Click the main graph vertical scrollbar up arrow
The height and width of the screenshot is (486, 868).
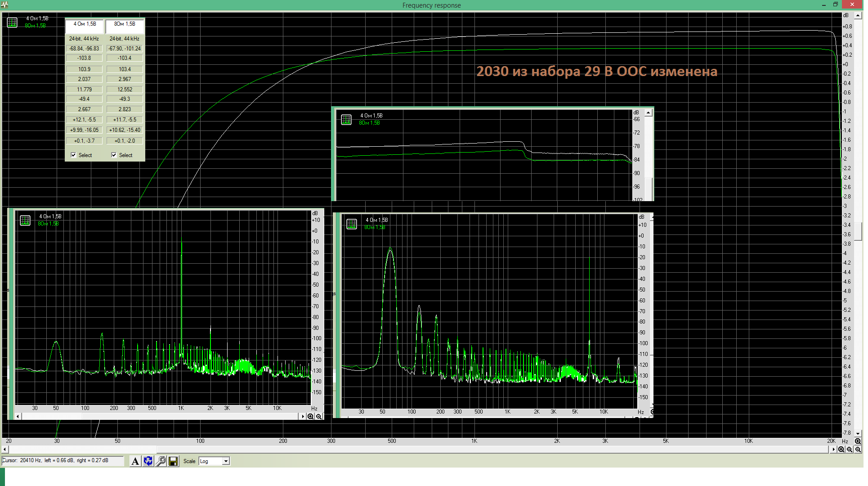pos(859,16)
